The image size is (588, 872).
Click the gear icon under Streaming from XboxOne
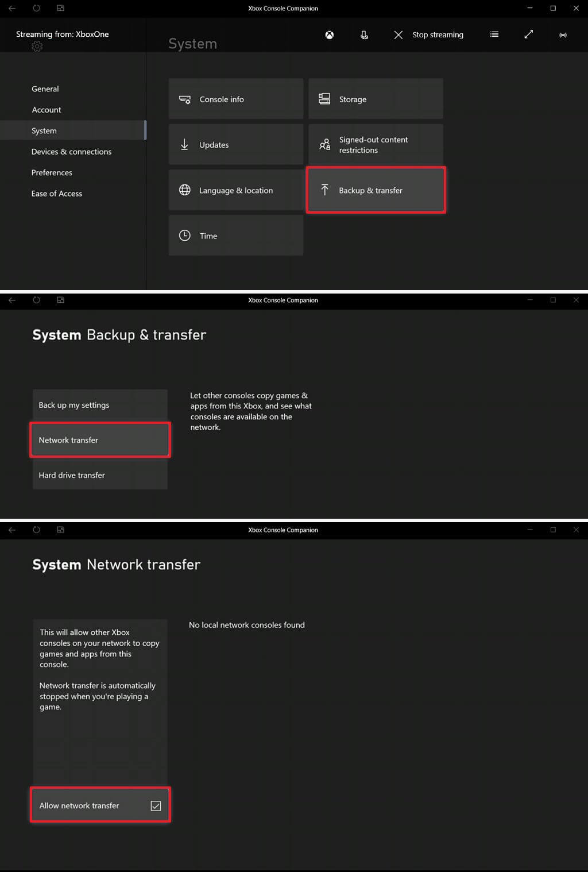[37, 47]
